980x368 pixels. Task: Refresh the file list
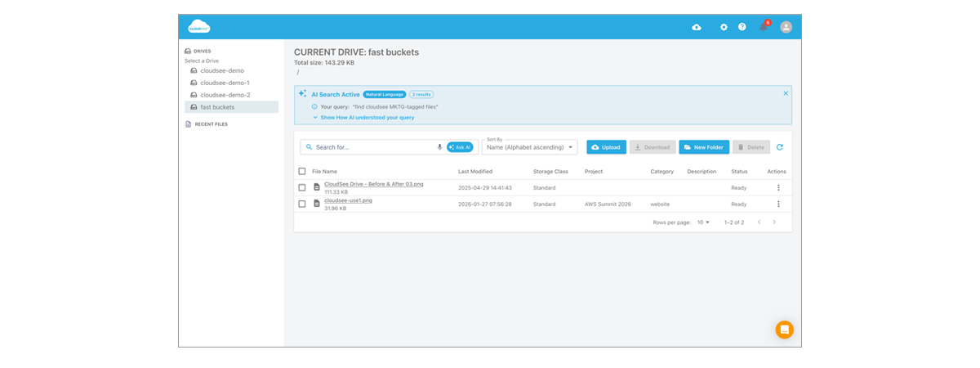[780, 147]
